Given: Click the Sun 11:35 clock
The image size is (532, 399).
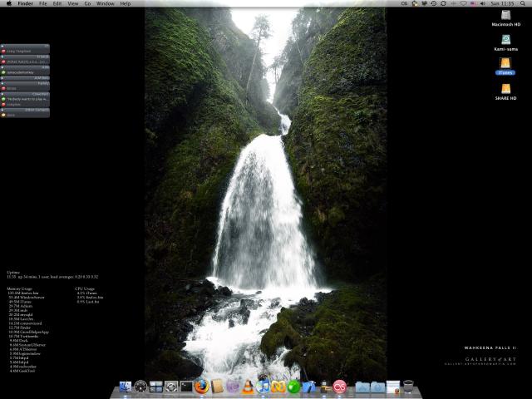Looking at the screenshot, I should pos(502,3).
